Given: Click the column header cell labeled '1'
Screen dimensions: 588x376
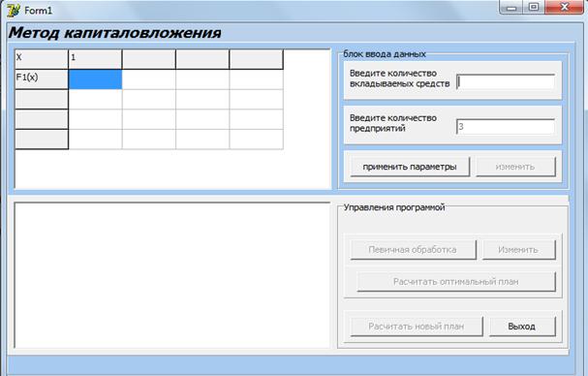Looking at the screenshot, I should click(x=95, y=59).
